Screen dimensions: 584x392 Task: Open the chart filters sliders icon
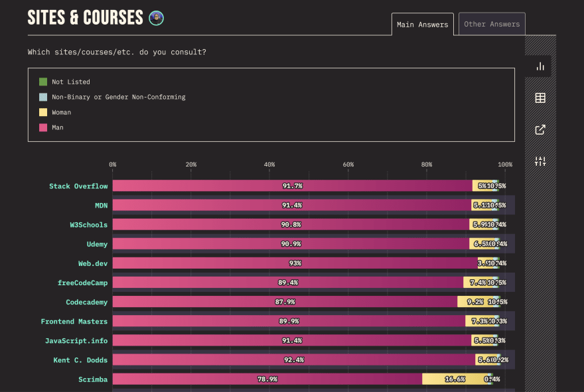(x=540, y=161)
